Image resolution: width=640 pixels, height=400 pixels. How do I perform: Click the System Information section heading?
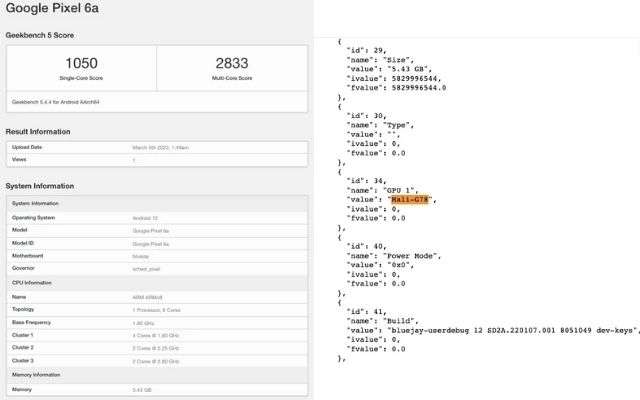40,186
